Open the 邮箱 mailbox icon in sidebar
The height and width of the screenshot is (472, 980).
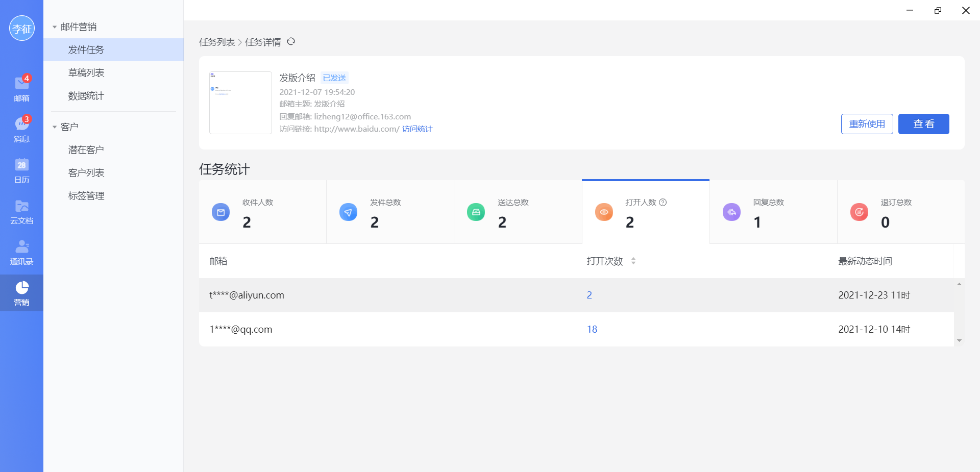(x=21, y=88)
